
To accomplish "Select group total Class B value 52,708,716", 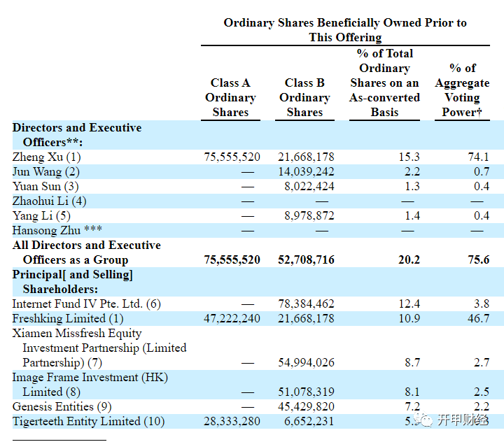I will pos(306,260).
